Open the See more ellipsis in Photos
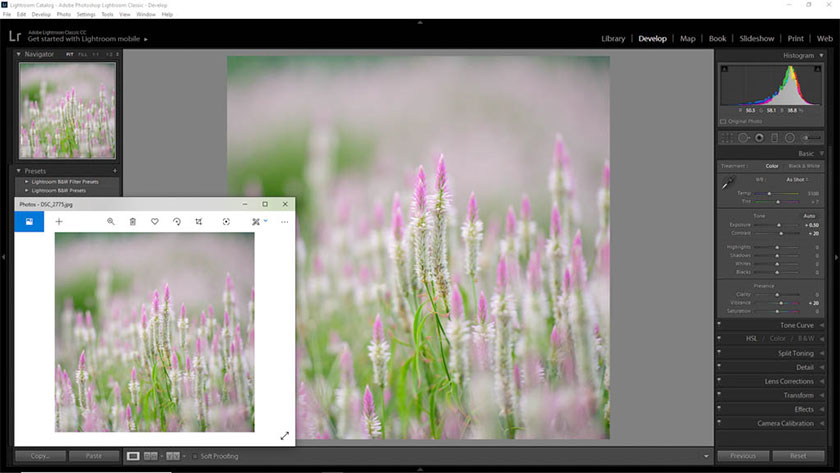Viewport: 840px width, 473px height. [284, 221]
